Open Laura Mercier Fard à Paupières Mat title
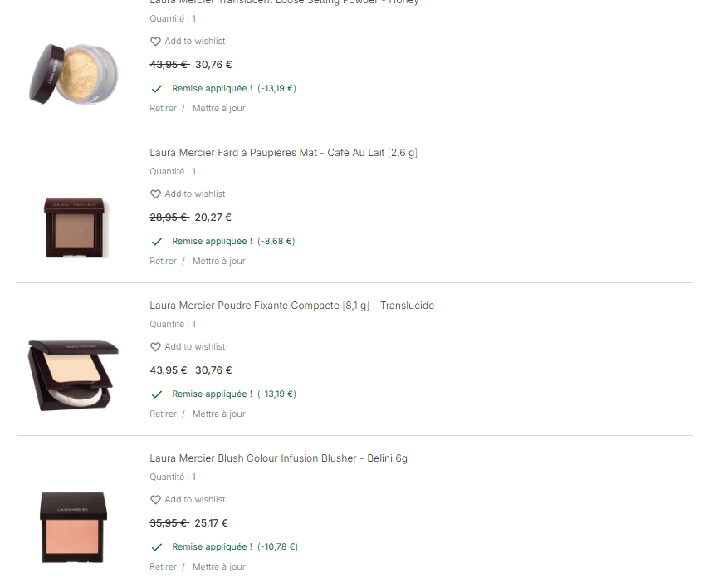Viewport: 704px width, 588px height. tap(283, 153)
